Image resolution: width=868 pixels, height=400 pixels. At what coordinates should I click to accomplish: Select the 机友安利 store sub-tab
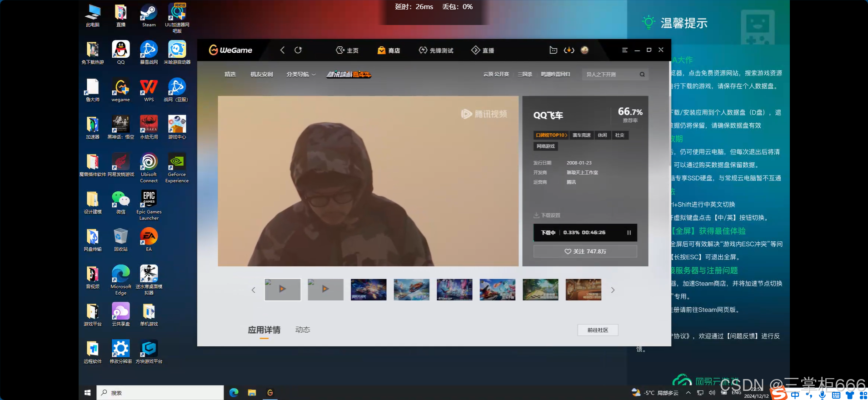point(262,74)
